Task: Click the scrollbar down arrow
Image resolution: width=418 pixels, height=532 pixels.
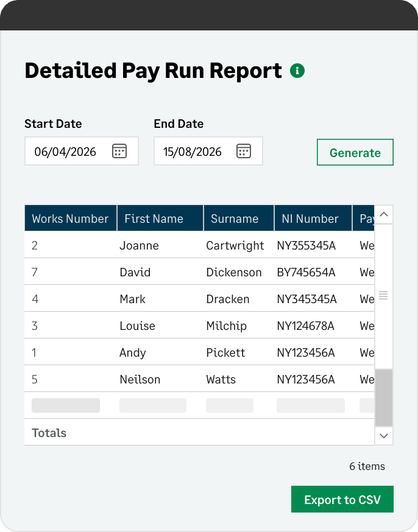Action: [384, 436]
